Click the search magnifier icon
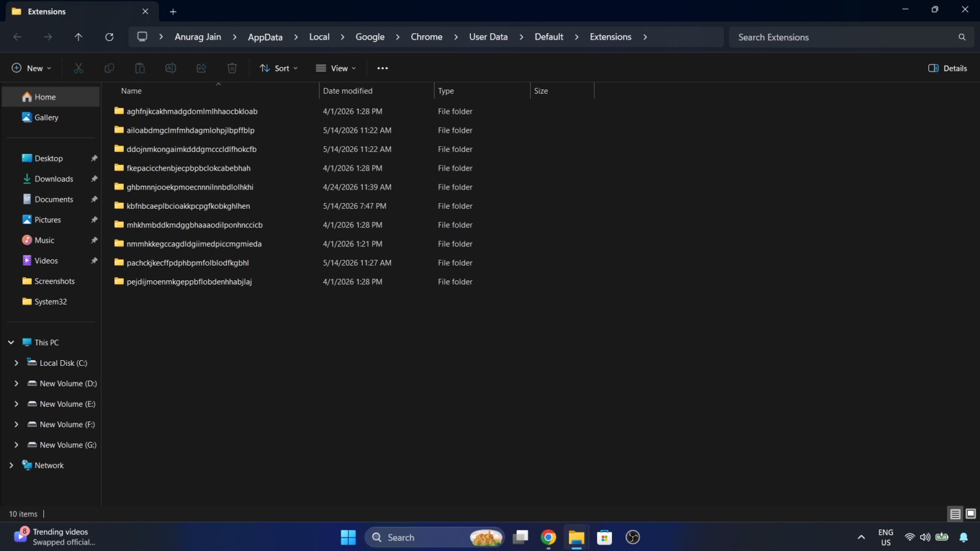The image size is (980, 551). point(961,37)
